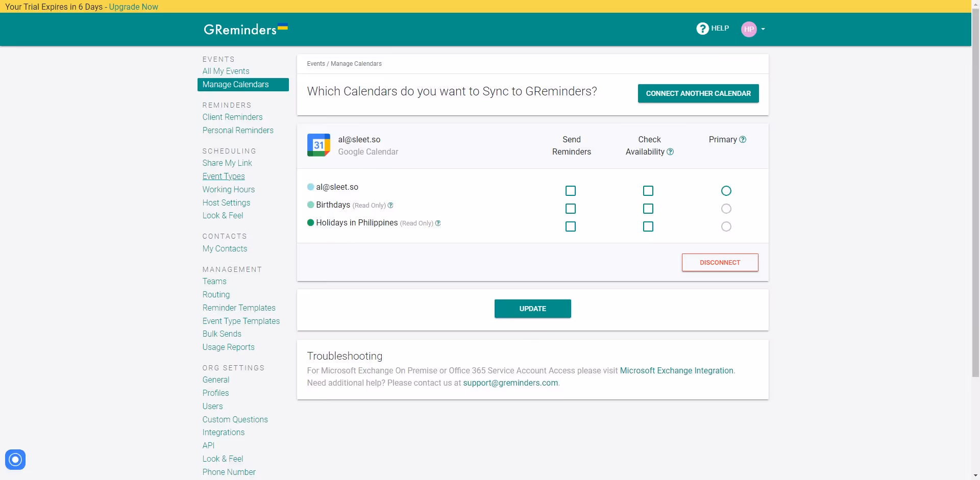This screenshot has height=480, width=980.
Task: Open Bulk Sends in sidebar
Action: coord(222,334)
